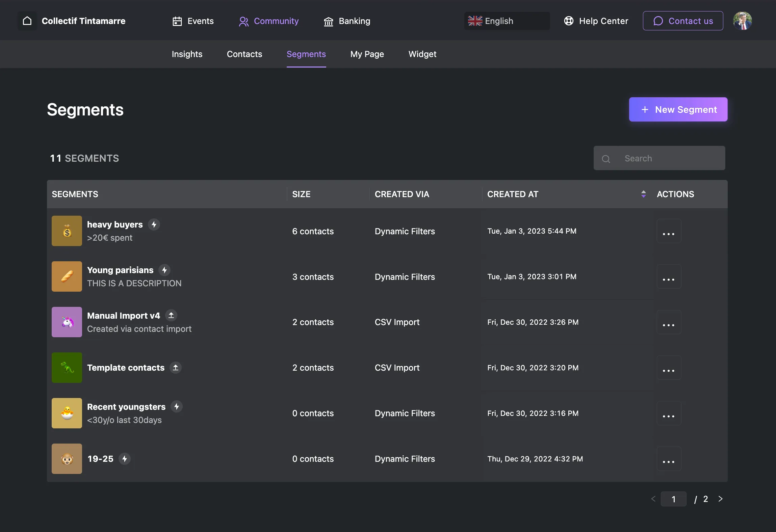The width and height of the screenshot is (776, 532).
Task: Open the English language dropdown
Action: [x=507, y=21]
